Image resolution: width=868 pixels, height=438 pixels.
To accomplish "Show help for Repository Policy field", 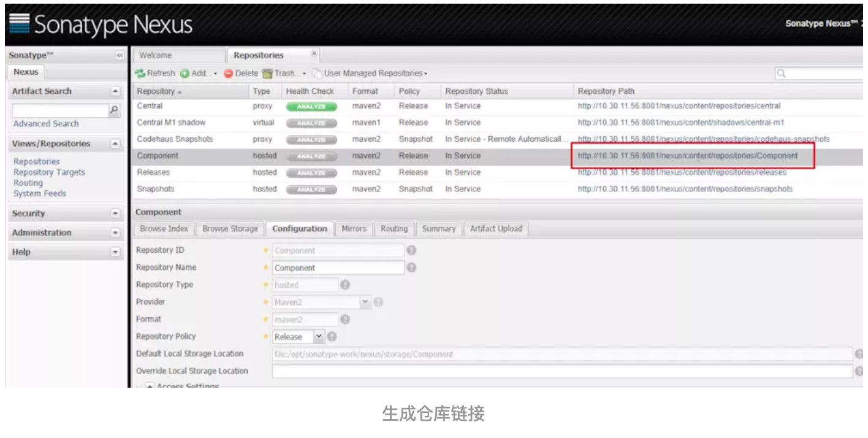I will coord(332,337).
